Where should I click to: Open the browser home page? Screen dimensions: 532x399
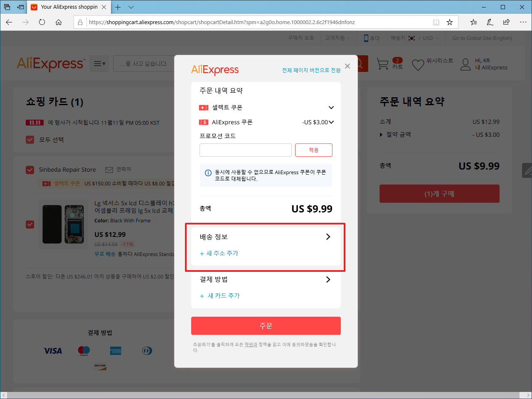(59, 22)
